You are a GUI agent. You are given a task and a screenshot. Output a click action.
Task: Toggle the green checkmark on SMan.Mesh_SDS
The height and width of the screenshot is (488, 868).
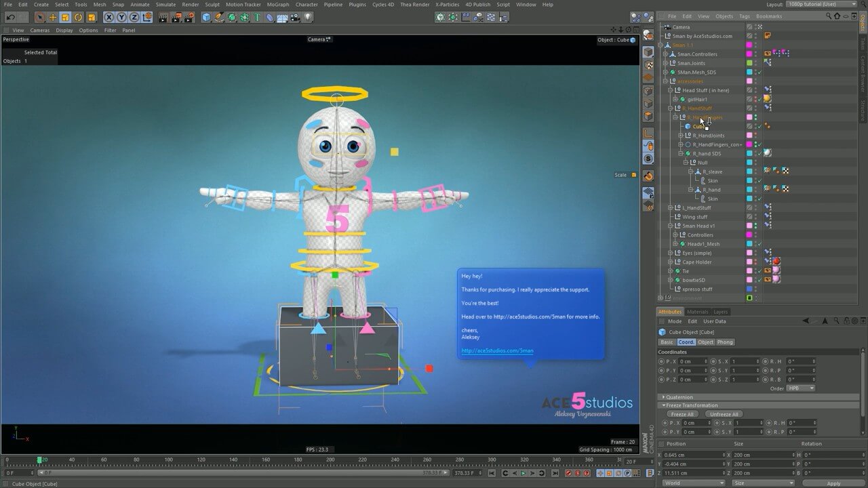(x=760, y=72)
